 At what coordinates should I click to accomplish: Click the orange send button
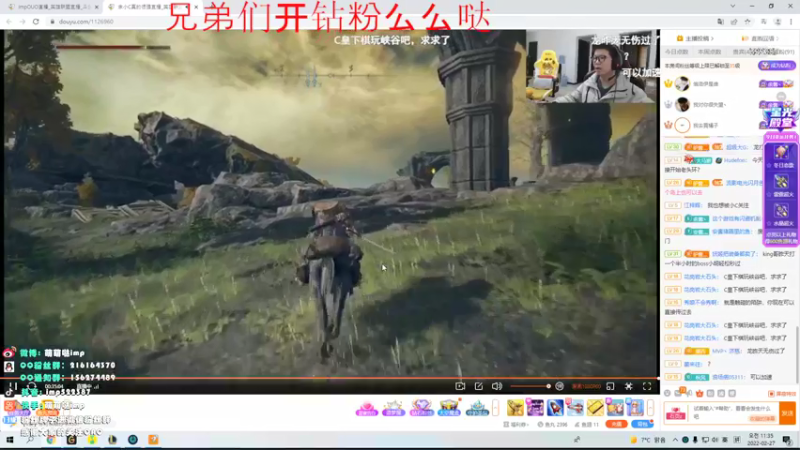(788, 413)
